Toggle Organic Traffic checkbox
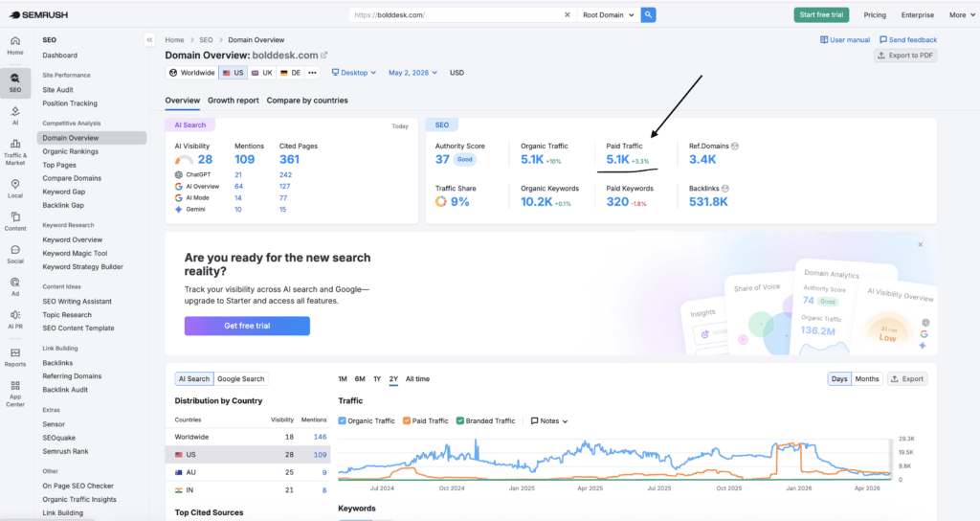This screenshot has width=980, height=521. click(x=342, y=421)
